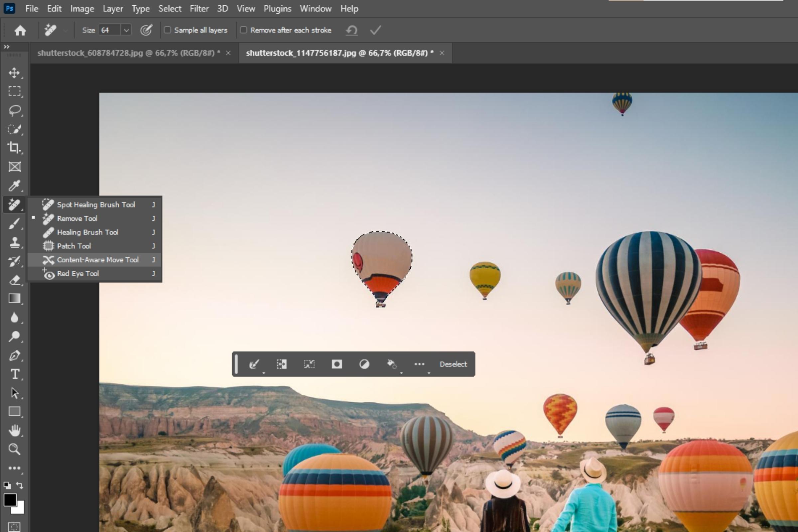Screen dimensions: 798x532
Task: Click the Home icon in options bar
Action: 20,31
